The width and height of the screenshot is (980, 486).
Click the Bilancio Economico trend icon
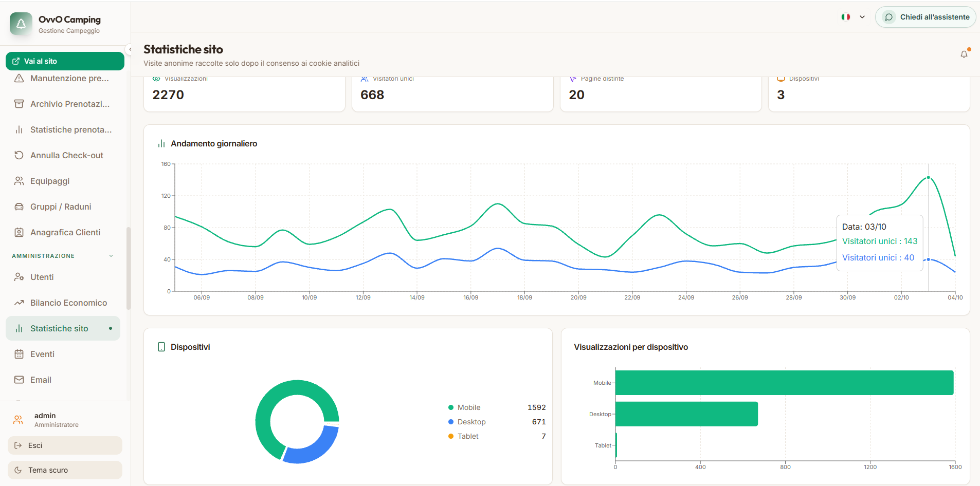[19, 303]
